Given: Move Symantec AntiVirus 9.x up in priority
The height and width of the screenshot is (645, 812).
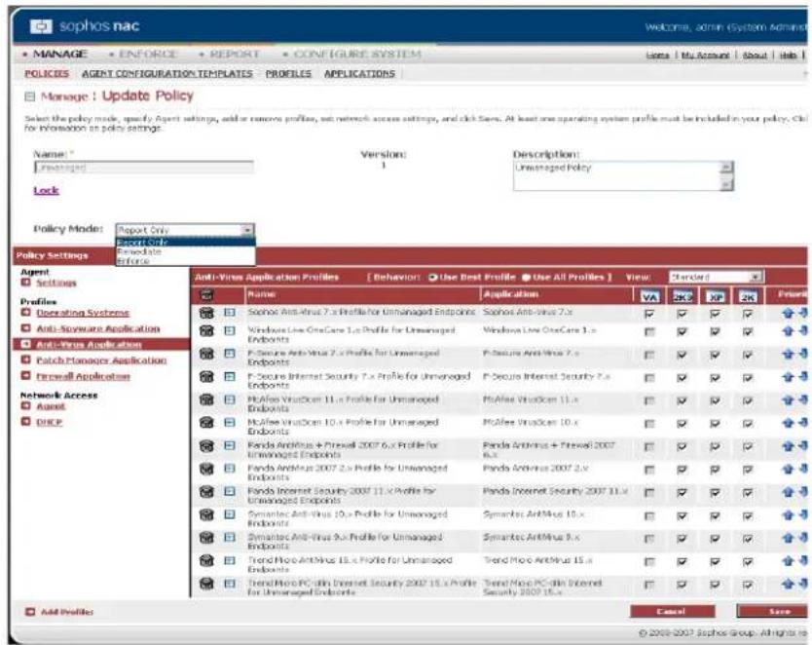Looking at the screenshot, I should pyautogui.click(x=788, y=538).
